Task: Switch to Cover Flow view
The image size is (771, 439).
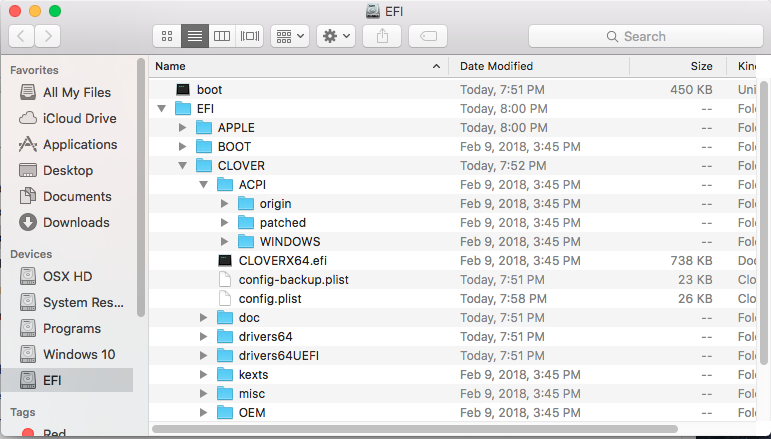Action: [250, 36]
